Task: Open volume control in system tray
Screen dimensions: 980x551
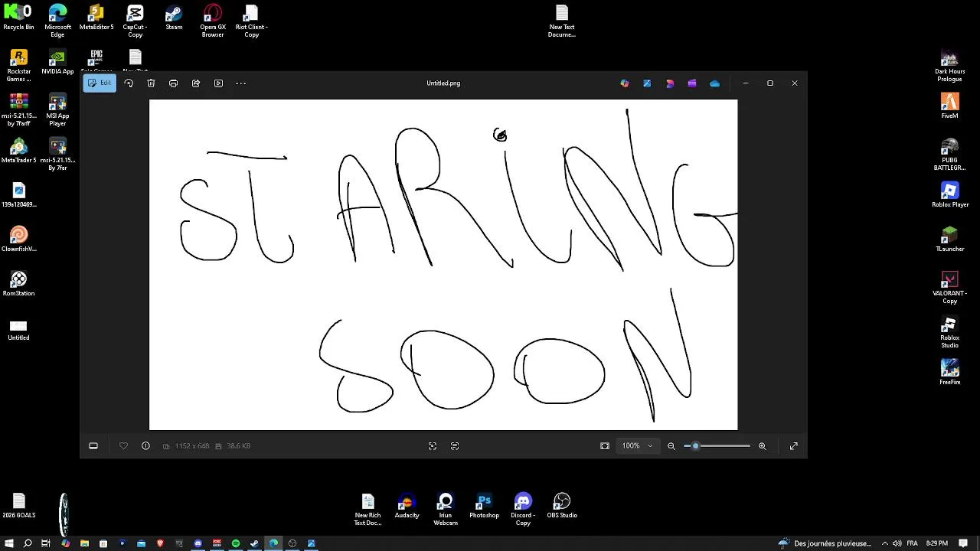Action: (897, 543)
